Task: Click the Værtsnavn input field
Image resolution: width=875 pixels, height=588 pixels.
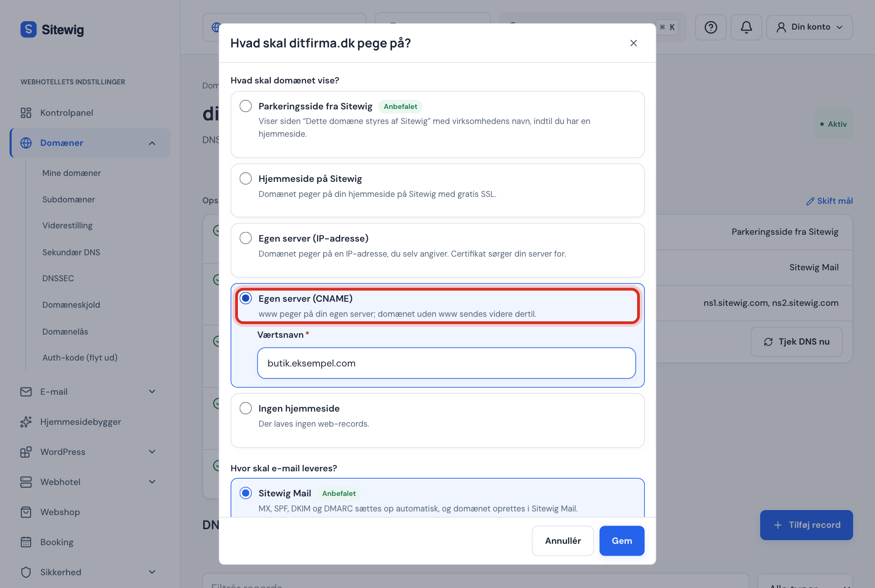Action: [x=446, y=363]
